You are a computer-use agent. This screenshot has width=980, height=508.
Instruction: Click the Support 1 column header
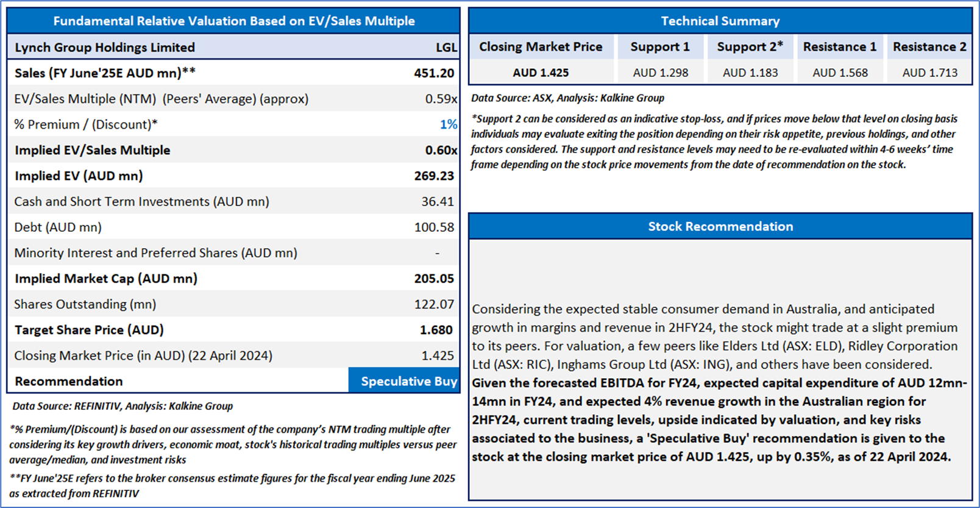[x=660, y=47]
